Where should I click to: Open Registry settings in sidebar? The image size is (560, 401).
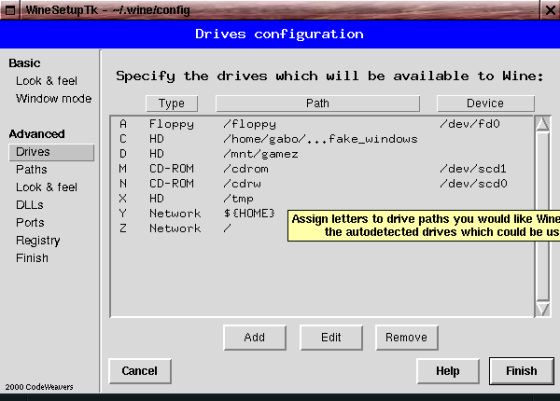38,240
